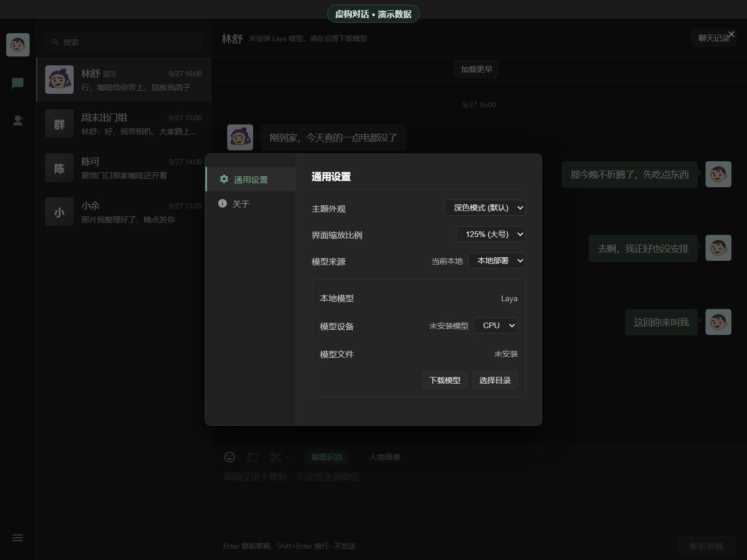Click the 小 avatar in chat list
The image size is (747, 560).
pos(59,212)
